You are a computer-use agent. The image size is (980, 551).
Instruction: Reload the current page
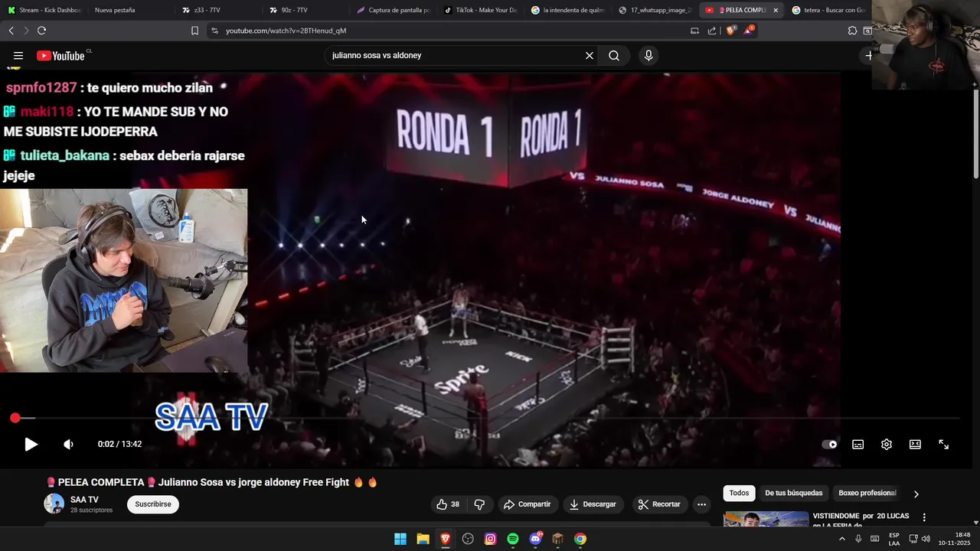[x=41, y=31]
